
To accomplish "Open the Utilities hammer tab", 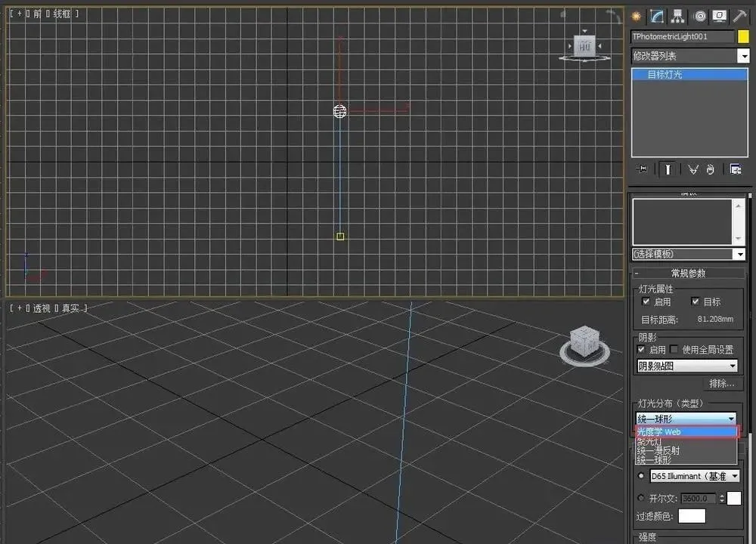I will pos(739,16).
